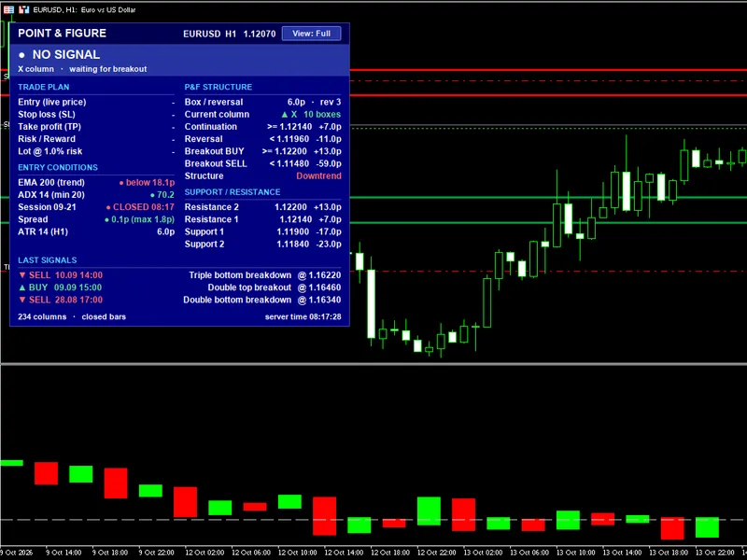
Task: Click the 'Reversal' label in P&F STRUCTURE
Action: click(204, 139)
